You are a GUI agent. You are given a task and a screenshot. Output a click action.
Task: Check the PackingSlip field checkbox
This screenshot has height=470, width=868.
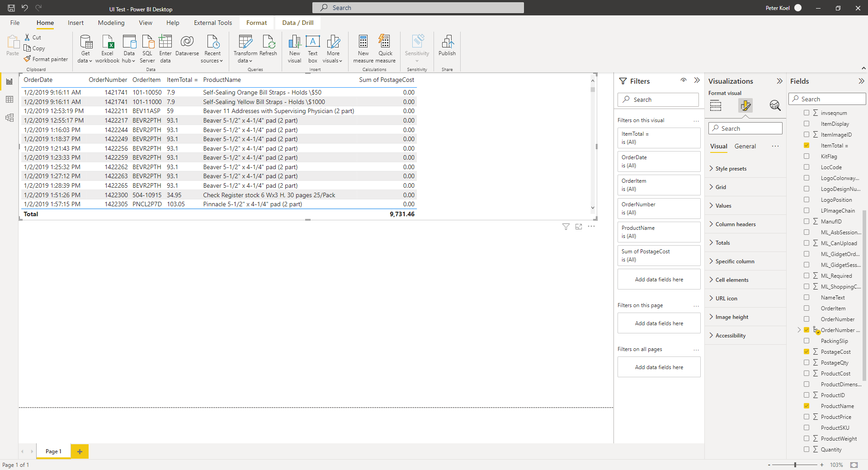tap(807, 341)
